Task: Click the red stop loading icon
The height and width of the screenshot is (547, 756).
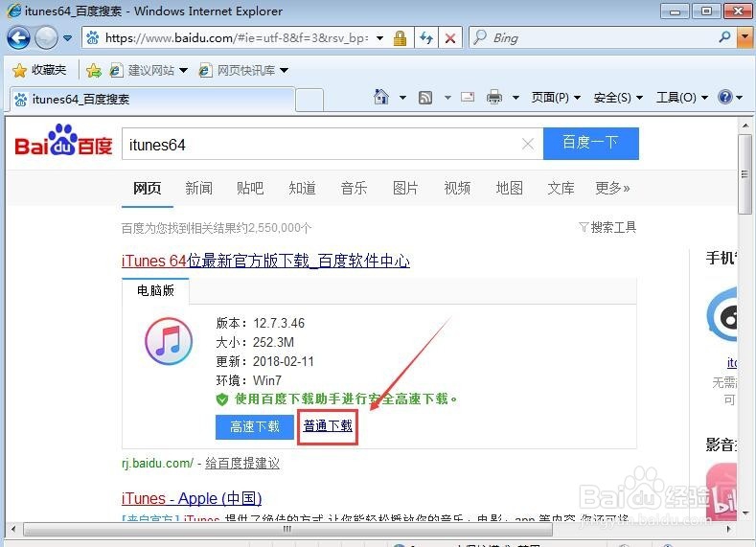Action: coord(450,38)
